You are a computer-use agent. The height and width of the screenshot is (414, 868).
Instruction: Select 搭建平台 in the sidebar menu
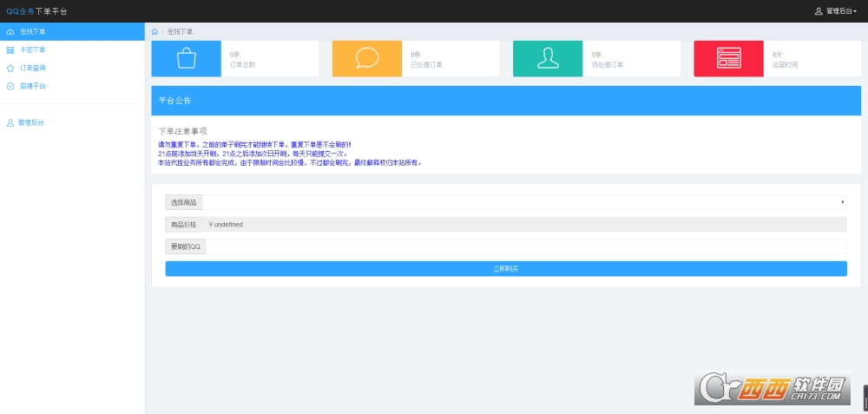click(x=33, y=86)
